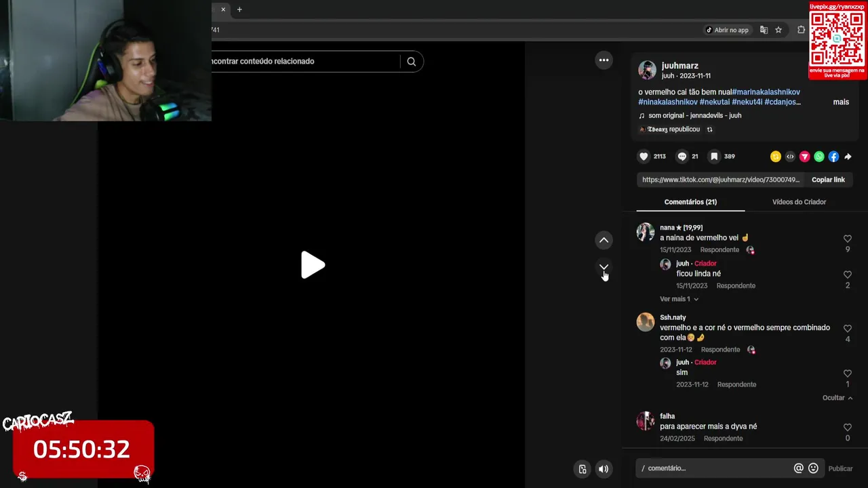This screenshot has height=488, width=868.
Task: Send to friends using the pink arrow icon
Action: click(x=804, y=157)
